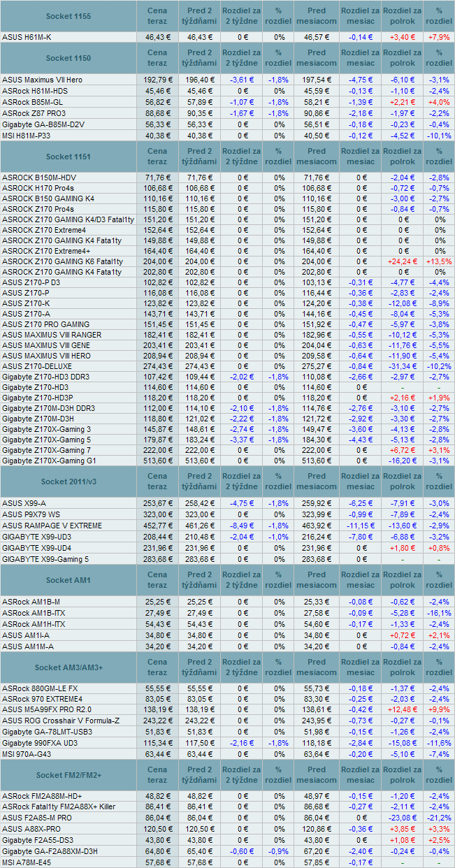Select ASRock H81M-HDS product name

(x=35, y=91)
